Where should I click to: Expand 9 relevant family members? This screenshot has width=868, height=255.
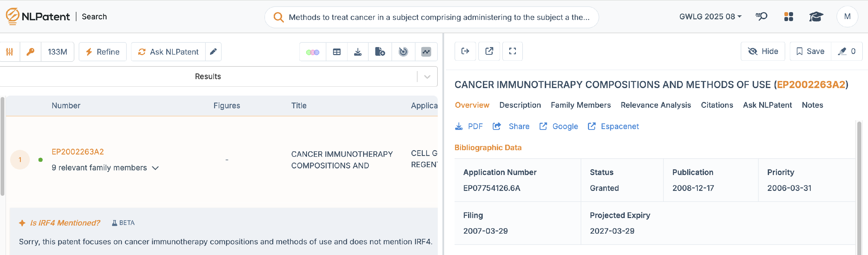click(x=105, y=167)
